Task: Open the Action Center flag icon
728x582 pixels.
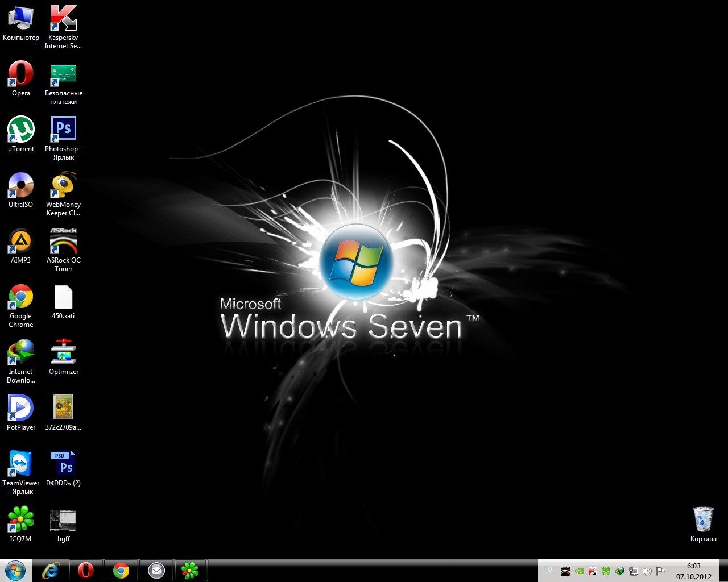Action: coord(661,571)
